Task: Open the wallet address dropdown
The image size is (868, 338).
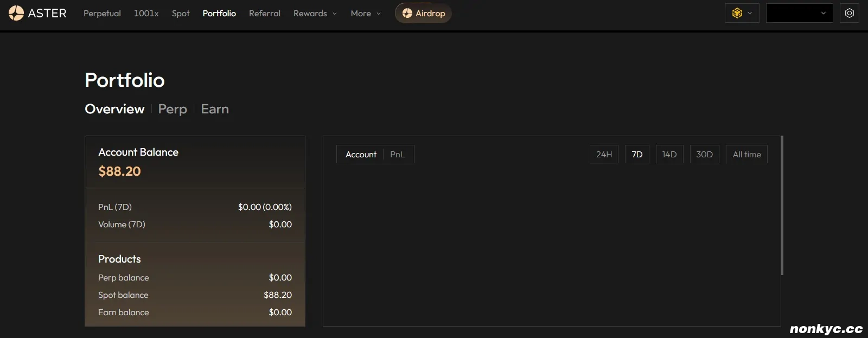Action: pos(799,13)
